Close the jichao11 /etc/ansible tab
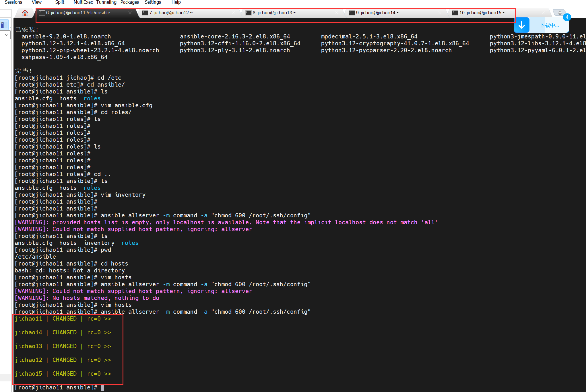This screenshot has width=586, height=392. pyautogui.click(x=130, y=13)
